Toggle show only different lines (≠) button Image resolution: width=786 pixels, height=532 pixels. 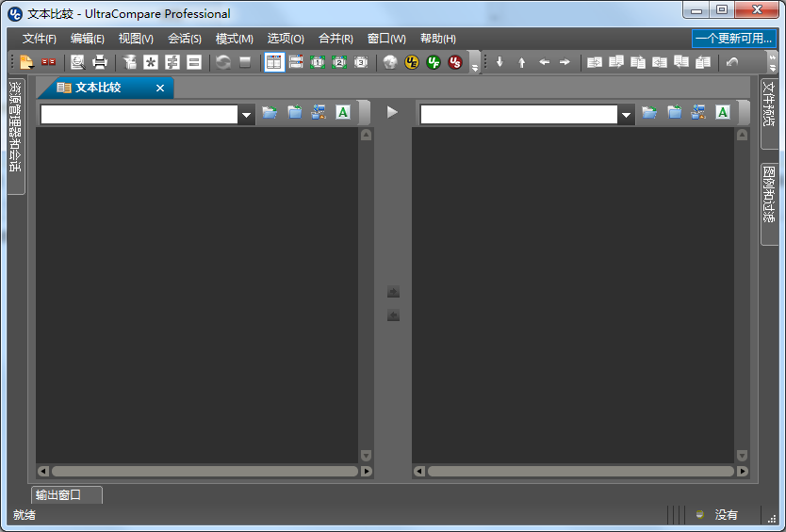pyautogui.click(x=172, y=62)
